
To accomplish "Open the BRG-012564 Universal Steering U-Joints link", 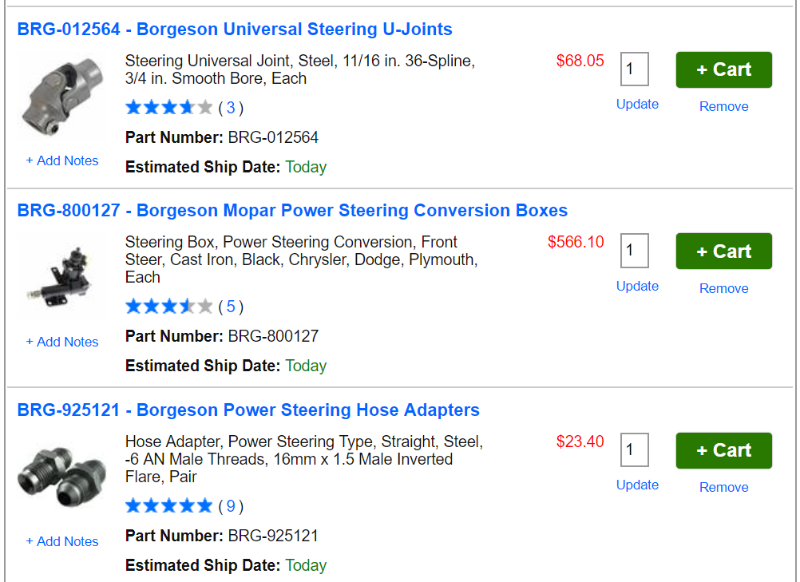I will [x=235, y=29].
